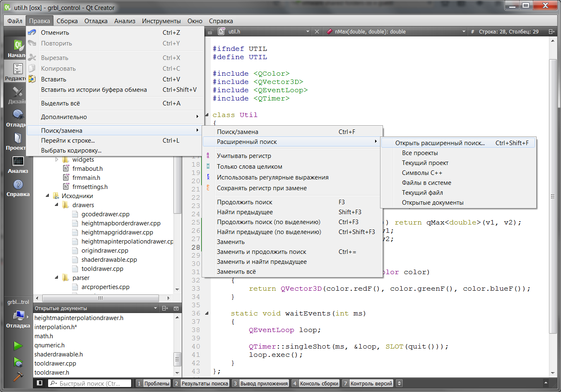The width and height of the screenshot is (561, 392).
Task: Show the Результаты поиска pane
Action: 201,383
